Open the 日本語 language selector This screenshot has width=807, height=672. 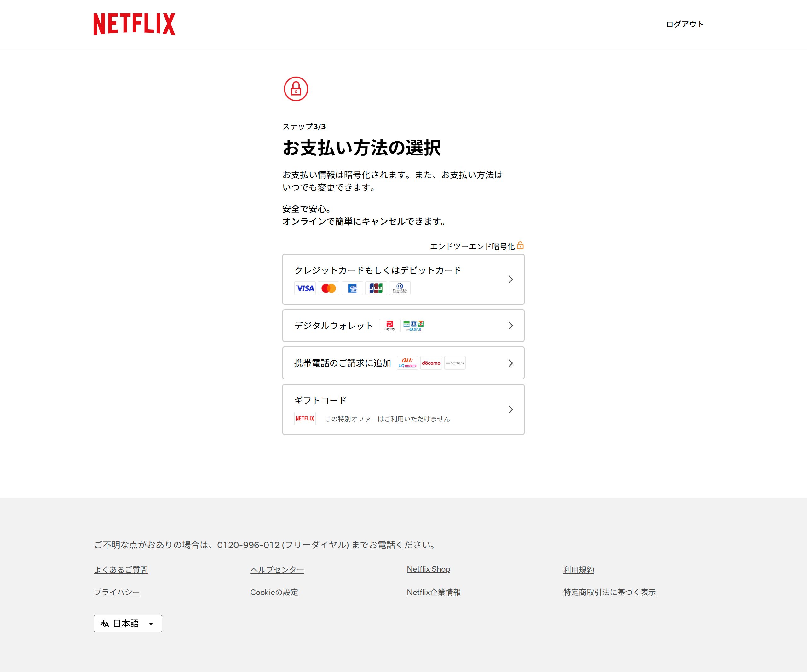[127, 623]
